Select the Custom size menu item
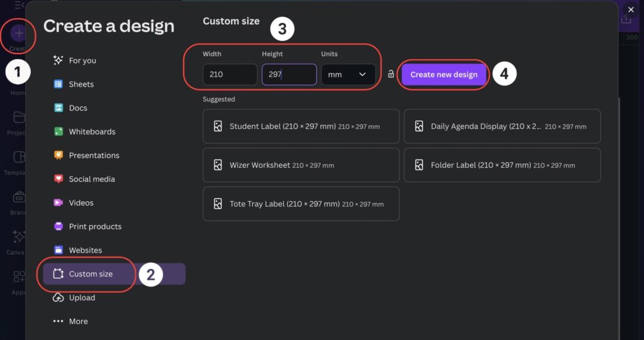This screenshot has height=340, width=644. click(114, 274)
